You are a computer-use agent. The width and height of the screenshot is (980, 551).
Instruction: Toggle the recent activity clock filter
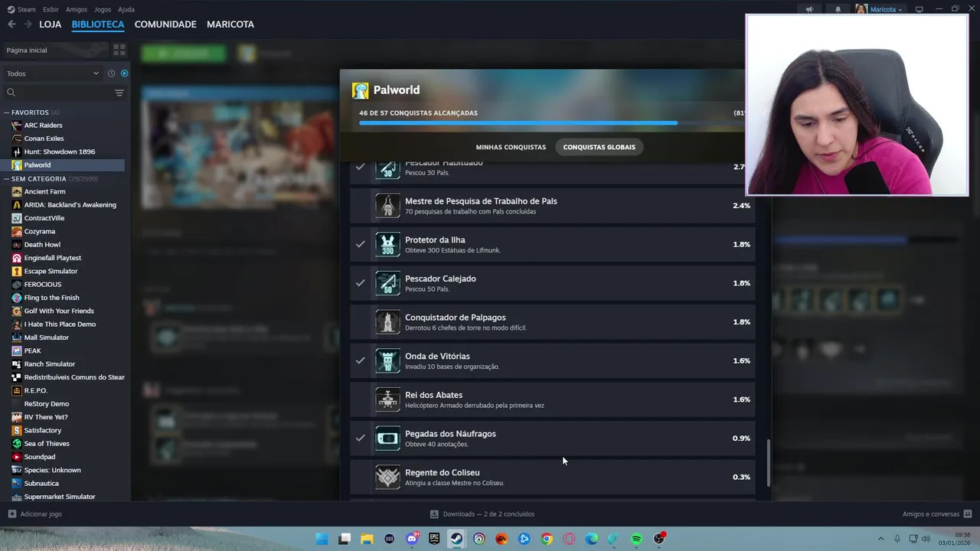111,73
